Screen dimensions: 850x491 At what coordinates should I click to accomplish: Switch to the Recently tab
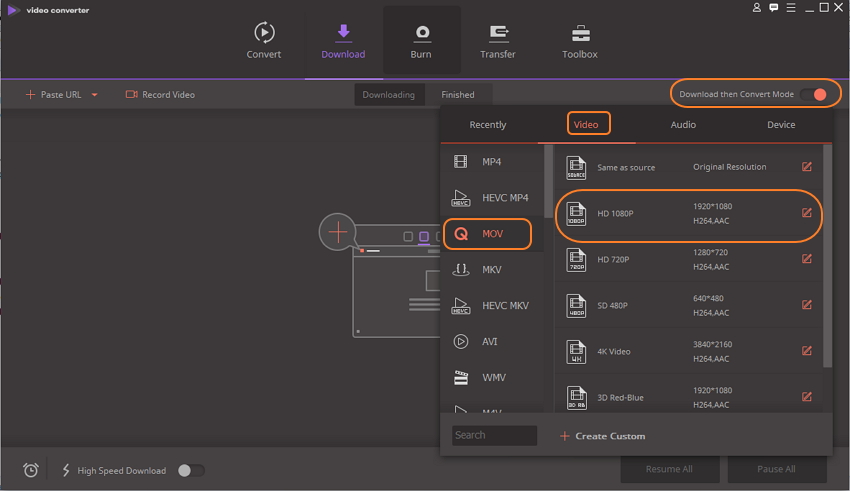click(488, 125)
